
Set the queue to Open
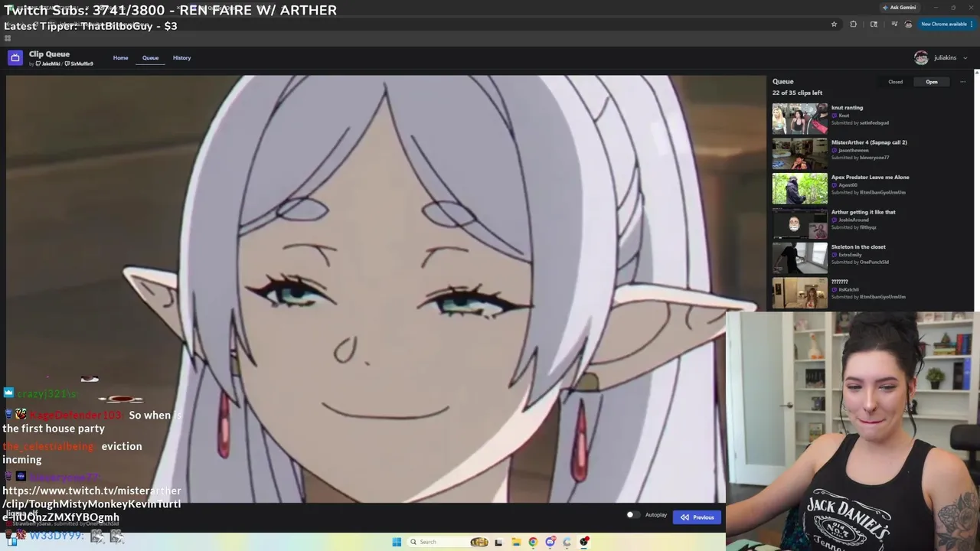[932, 82]
